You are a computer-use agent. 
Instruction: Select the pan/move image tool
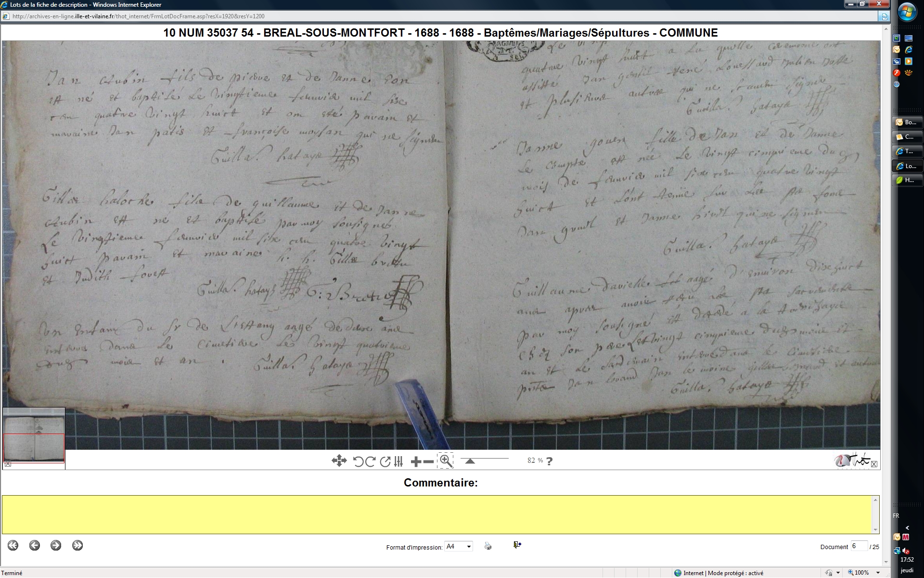click(339, 461)
